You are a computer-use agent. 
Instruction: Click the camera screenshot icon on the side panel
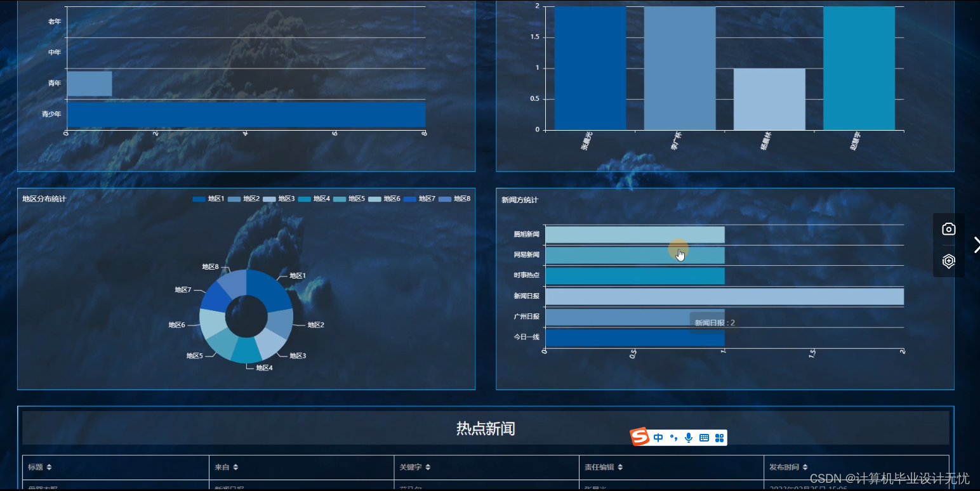948,229
